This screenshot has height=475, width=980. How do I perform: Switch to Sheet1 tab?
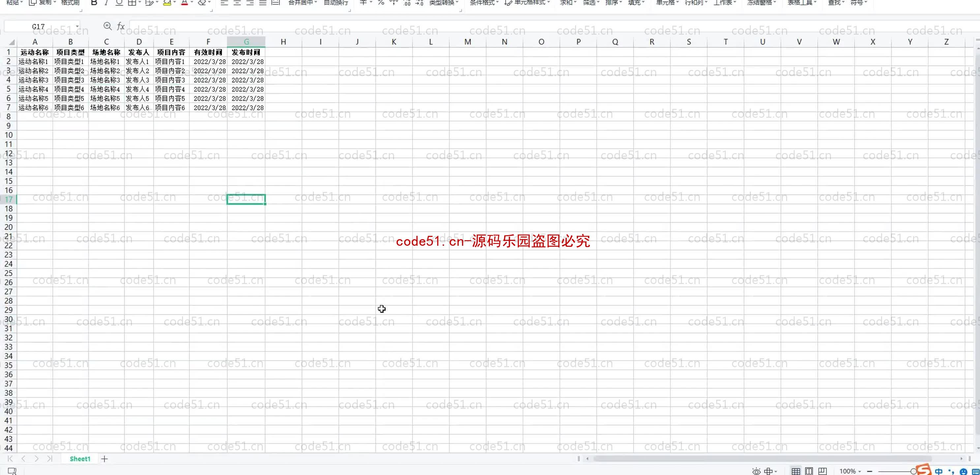[80, 459]
